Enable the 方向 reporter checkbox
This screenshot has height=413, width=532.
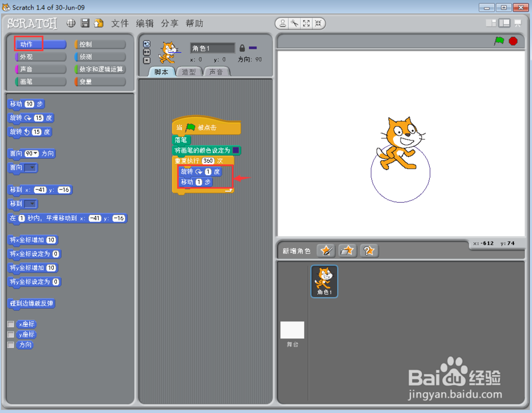tap(11, 345)
